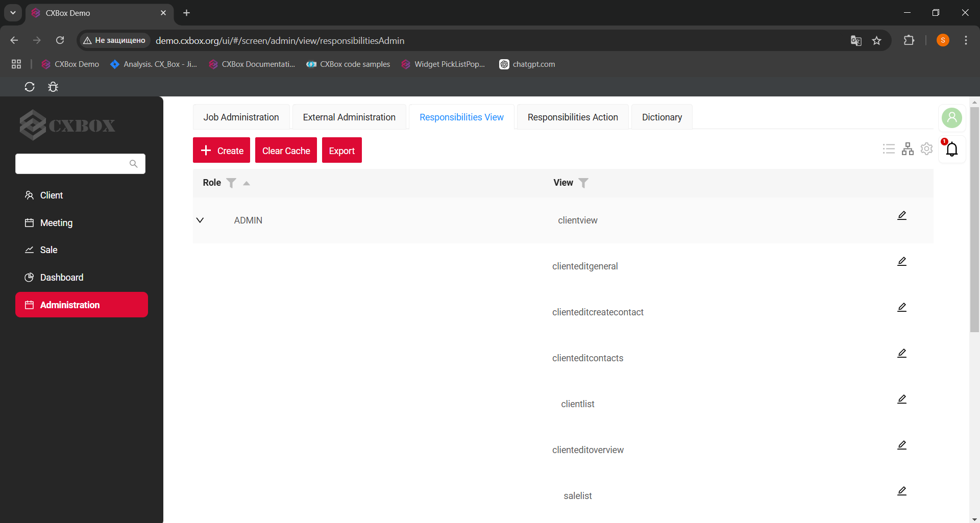This screenshot has width=980, height=523.
Task: Click the debug bug icon
Action: click(x=53, y=87)
